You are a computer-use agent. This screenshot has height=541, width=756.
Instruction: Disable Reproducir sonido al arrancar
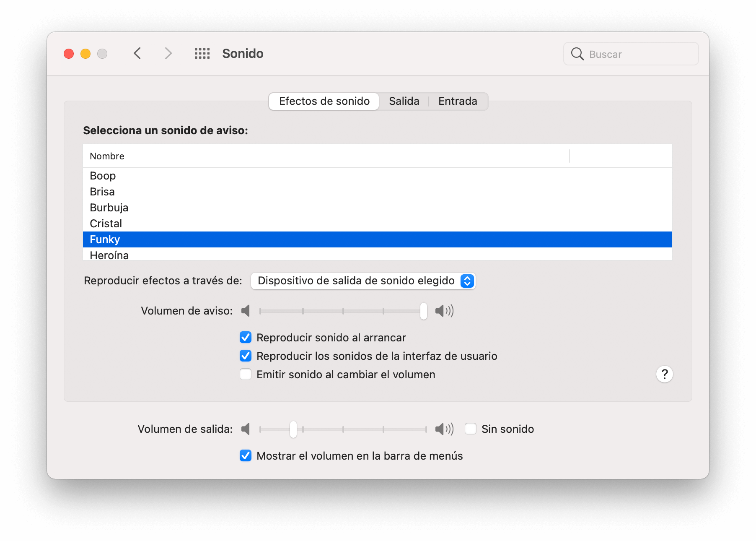click(x=245, y=337)
